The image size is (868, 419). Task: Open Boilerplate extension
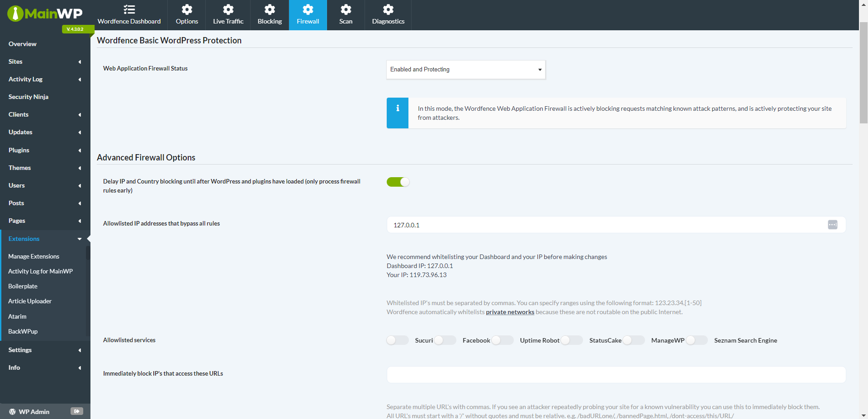(x=23, y=286)
